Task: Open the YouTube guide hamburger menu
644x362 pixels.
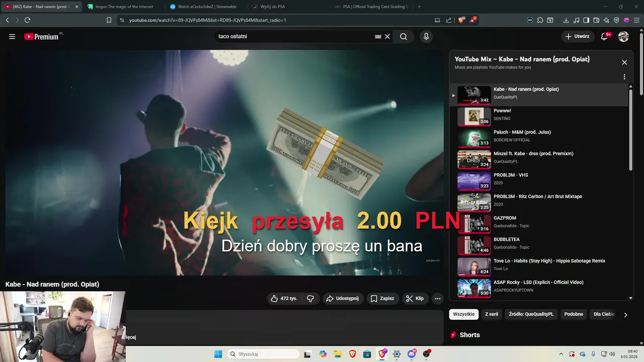Action: click(x=12, y=37)
